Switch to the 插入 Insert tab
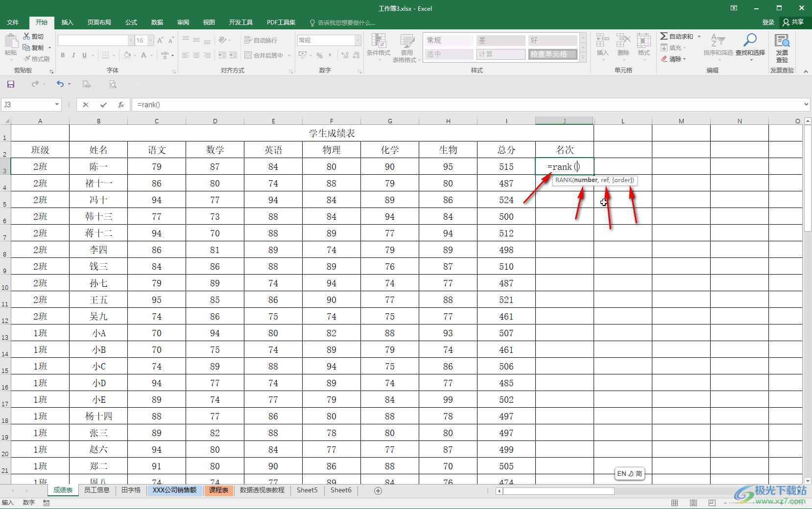Image resolution: width=812 pixels, height=509 pixels. click(67, 22)
